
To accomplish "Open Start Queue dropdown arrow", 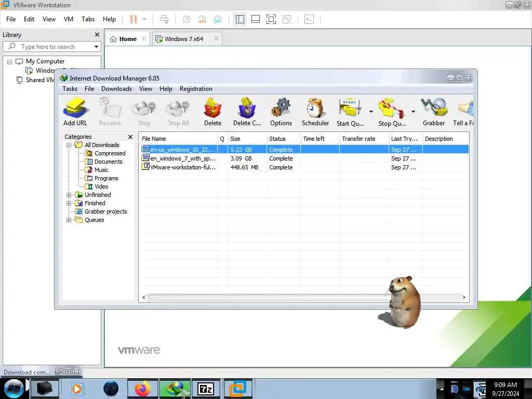I will pyautogui.click(x=371, y=112).
